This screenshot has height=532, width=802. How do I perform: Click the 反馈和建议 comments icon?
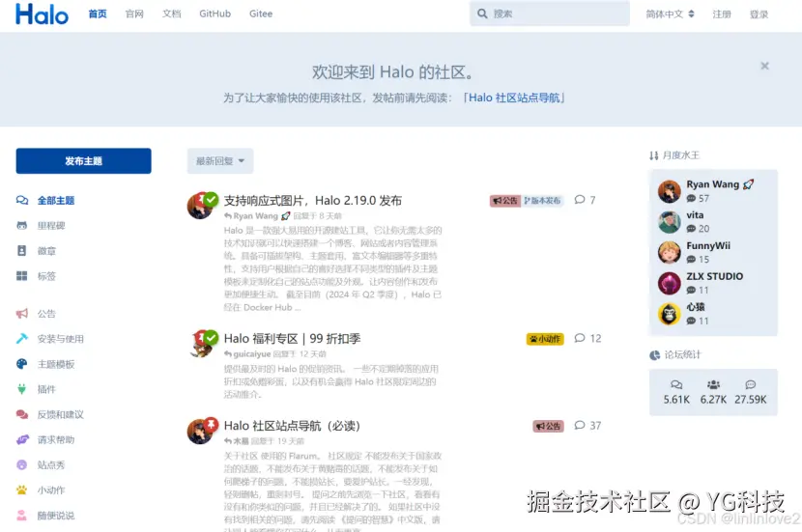(x=22, y=414)
